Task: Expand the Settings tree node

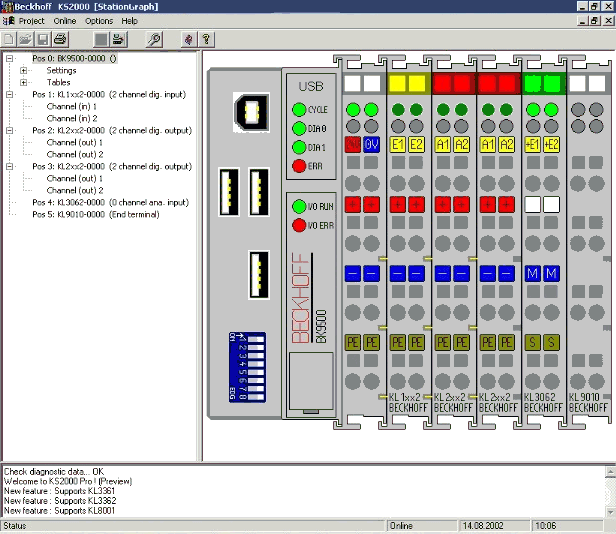Action: (24, 71)
